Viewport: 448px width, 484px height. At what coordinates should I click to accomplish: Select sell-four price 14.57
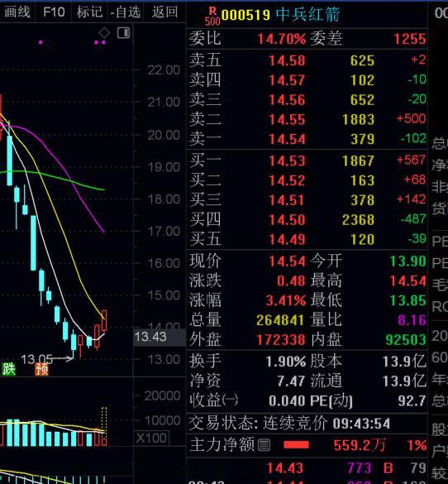tap(287, 80)
